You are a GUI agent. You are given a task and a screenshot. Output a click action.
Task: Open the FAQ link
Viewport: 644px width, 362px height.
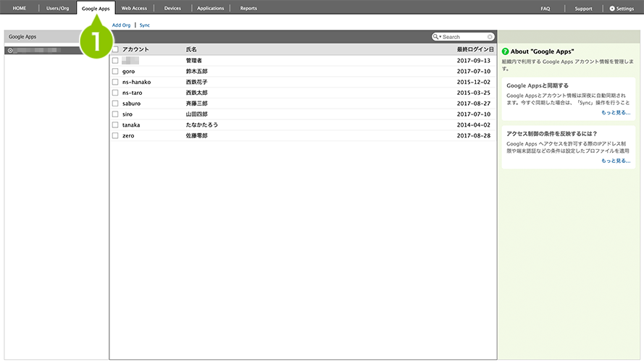[x=545, y=9]
